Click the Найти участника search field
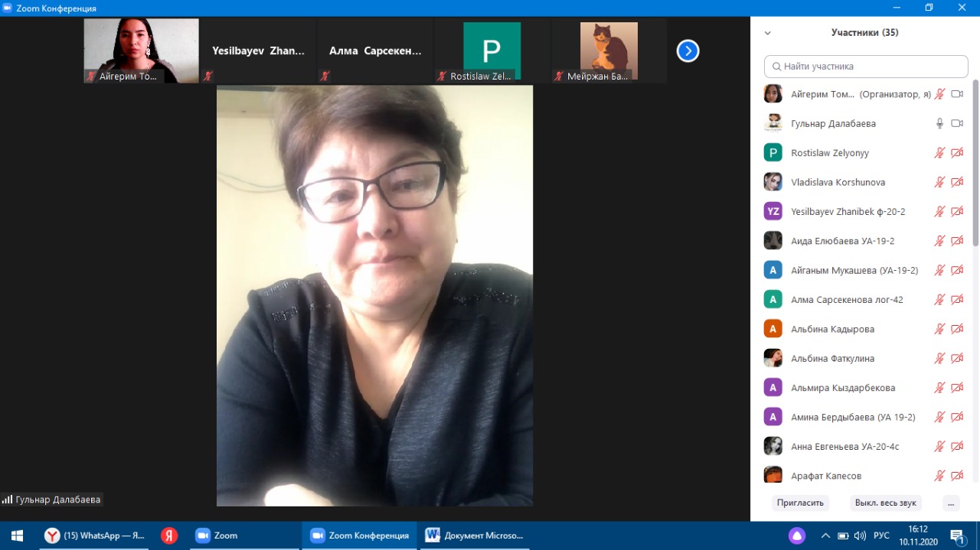This screenshot has width=980, height=550. (866, 67)
